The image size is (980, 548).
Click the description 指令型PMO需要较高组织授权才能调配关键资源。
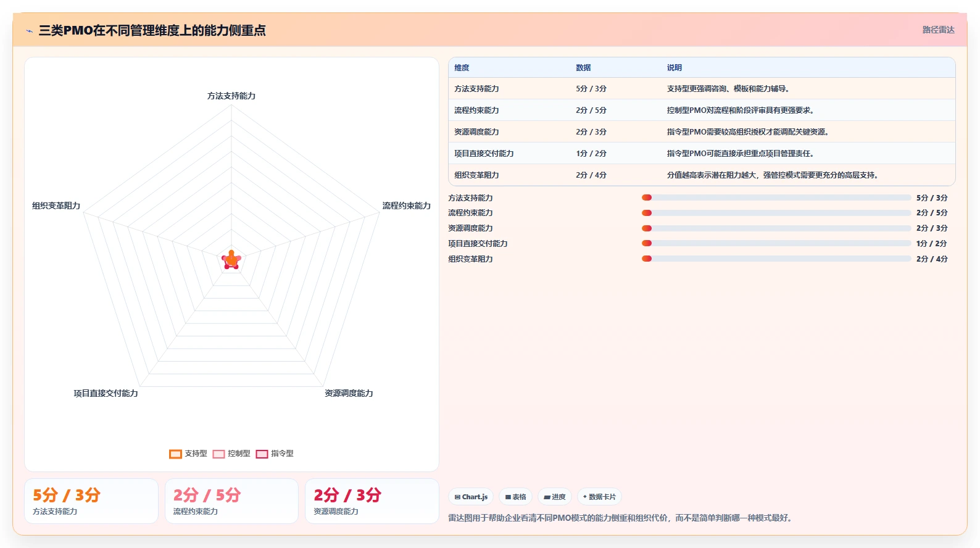748,132
